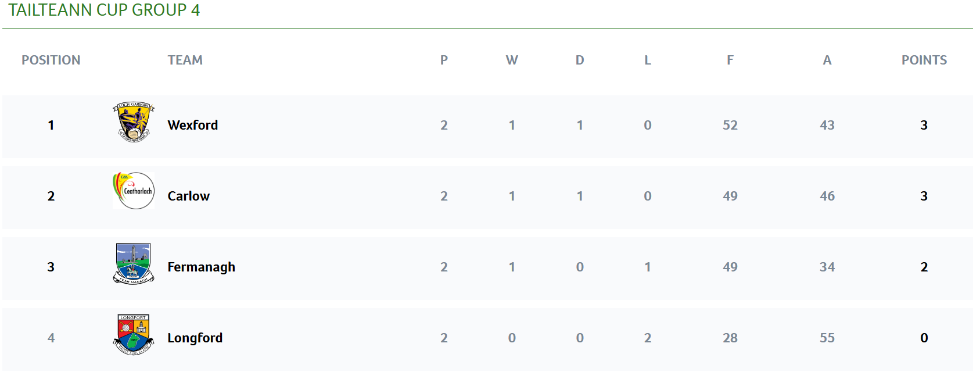Image resolution: width=980 pixels, height=379 pixels.
Task: Click the POINTS column header
Action: coord(924,60)
